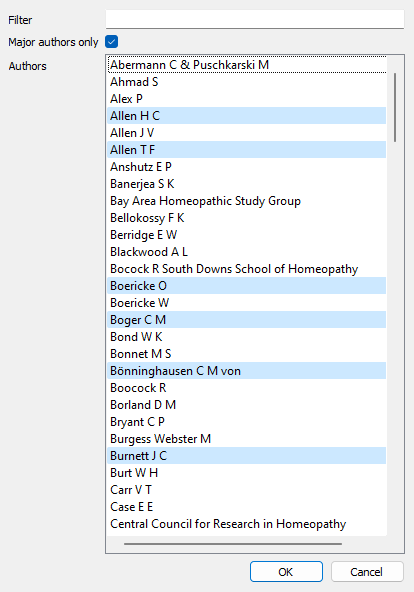Pick Bay Area Homeopathic Study Group

coord(247,201)
